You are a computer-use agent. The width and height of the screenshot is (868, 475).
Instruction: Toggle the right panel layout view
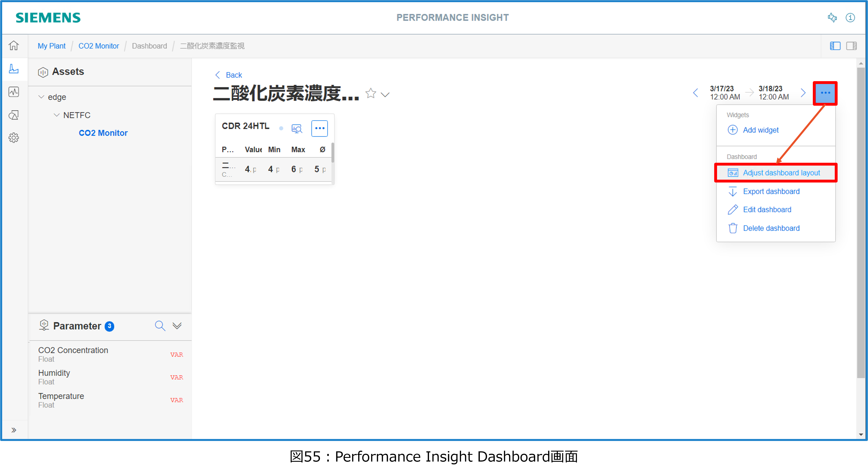point(851,46)
